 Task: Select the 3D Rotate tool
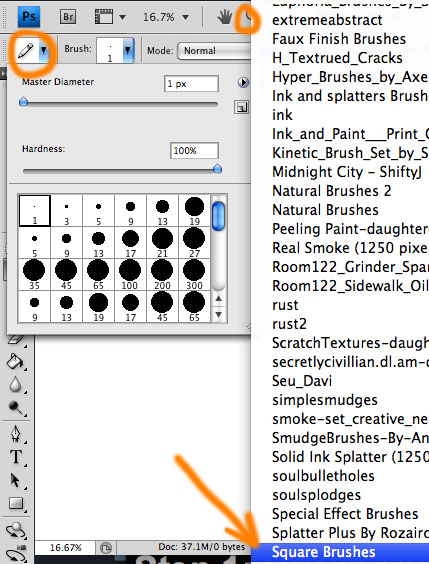(x=16, y=530)
